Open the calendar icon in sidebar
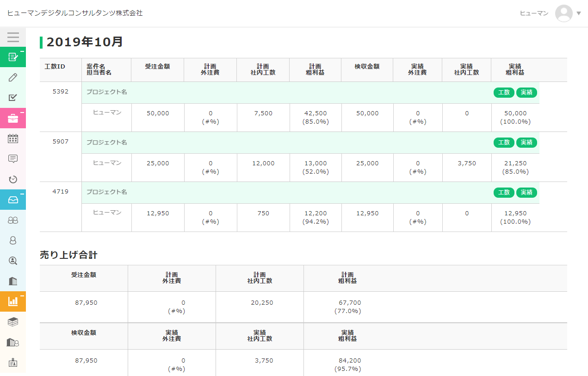Image resolution: width=588 pixels, height=376 pixels. [13, 138]
